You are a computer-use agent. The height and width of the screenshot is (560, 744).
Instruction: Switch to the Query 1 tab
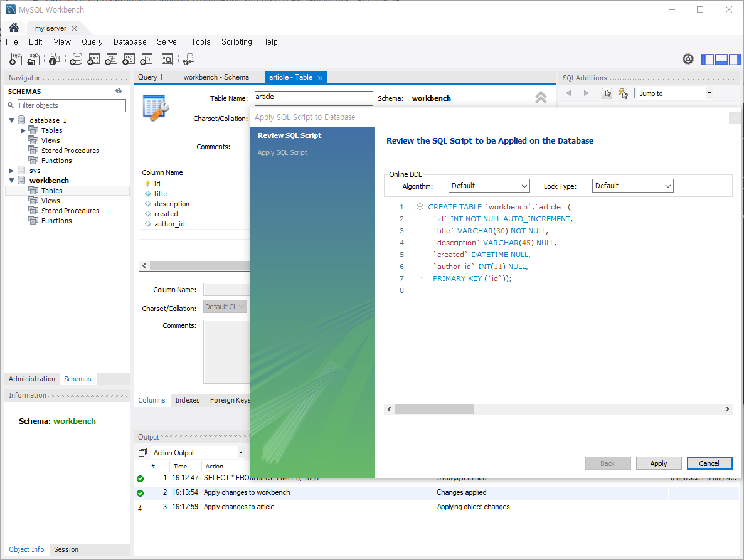151,77
